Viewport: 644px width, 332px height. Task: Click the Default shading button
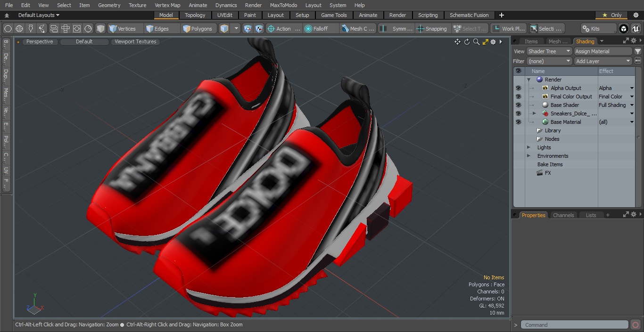pyautogui.click(x=84, y=42)
